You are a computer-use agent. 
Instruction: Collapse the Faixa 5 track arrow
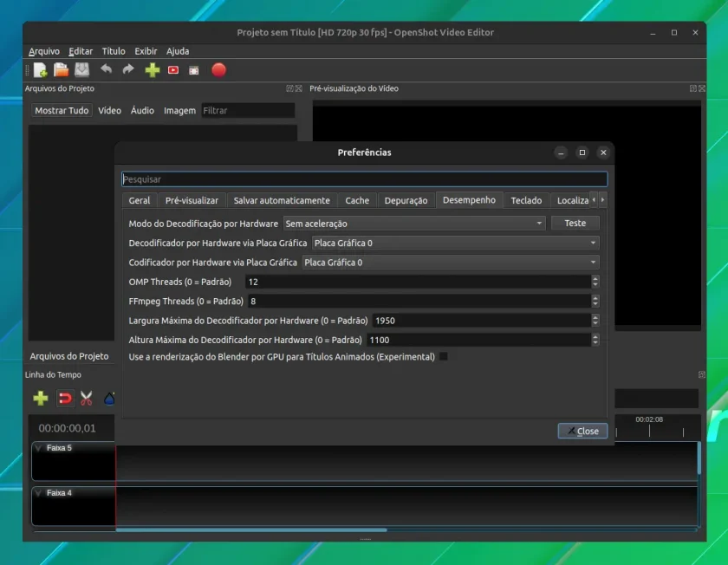tap(38, 448)
